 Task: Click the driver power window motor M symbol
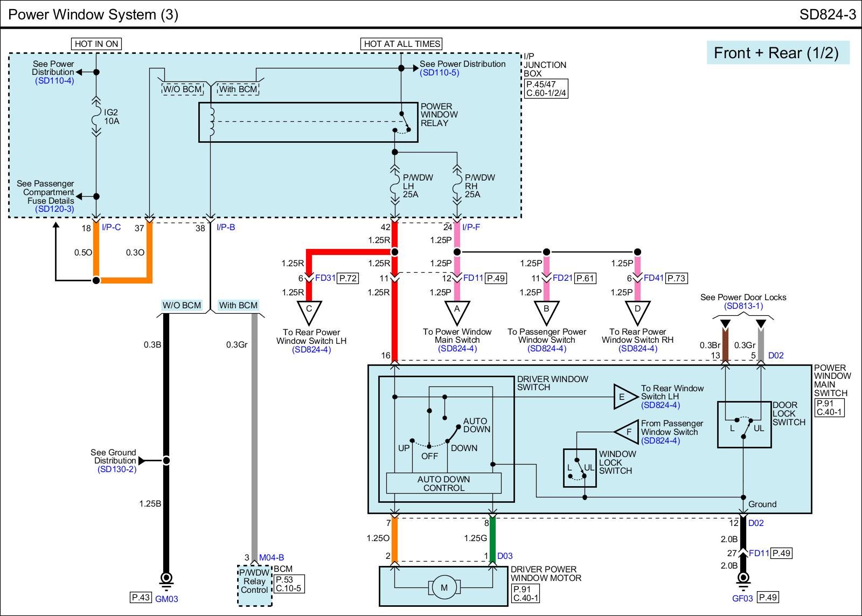click(444, 588)
